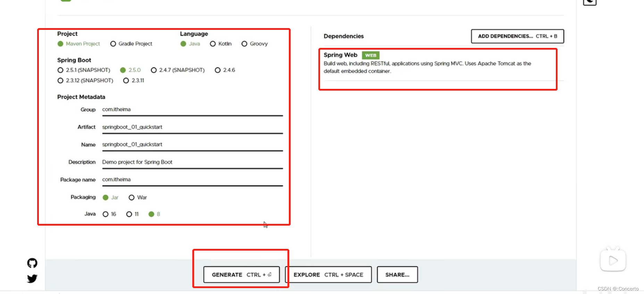This screenshot has width=644, height=294.
Task: Open the GitHub icon link
Action: (x=32, y=263)
